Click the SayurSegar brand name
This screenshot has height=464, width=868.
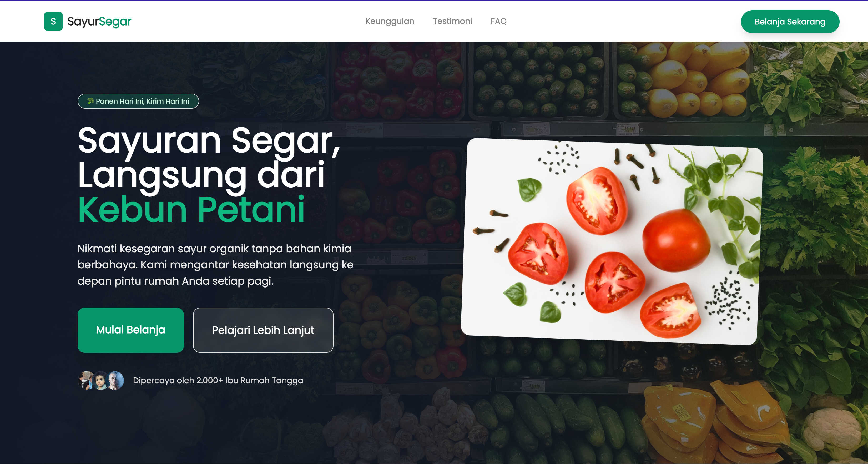point(99,21)
